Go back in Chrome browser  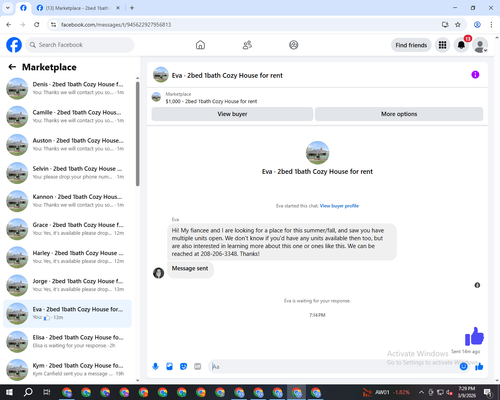pos(9,25)
